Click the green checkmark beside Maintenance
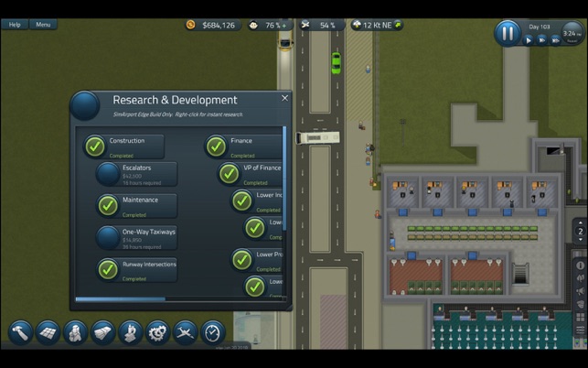 point(108,205)
